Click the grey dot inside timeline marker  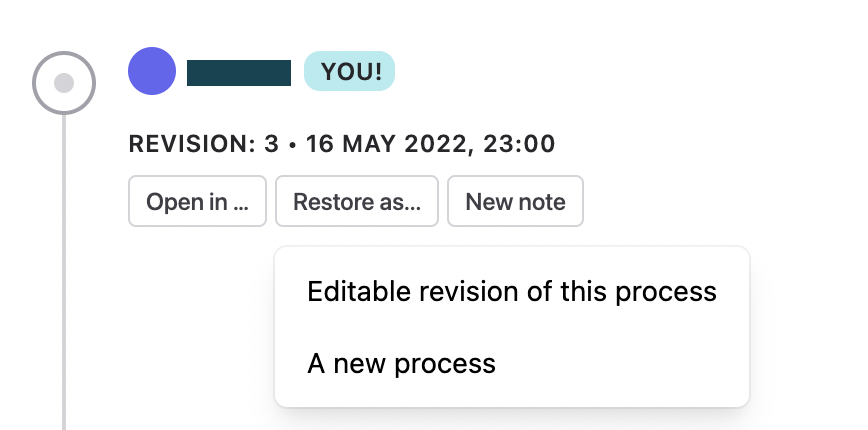point(64,83)
